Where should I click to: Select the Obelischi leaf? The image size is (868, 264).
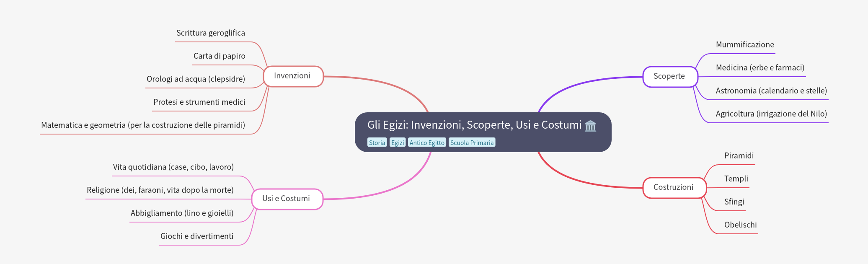coord(740,225)
